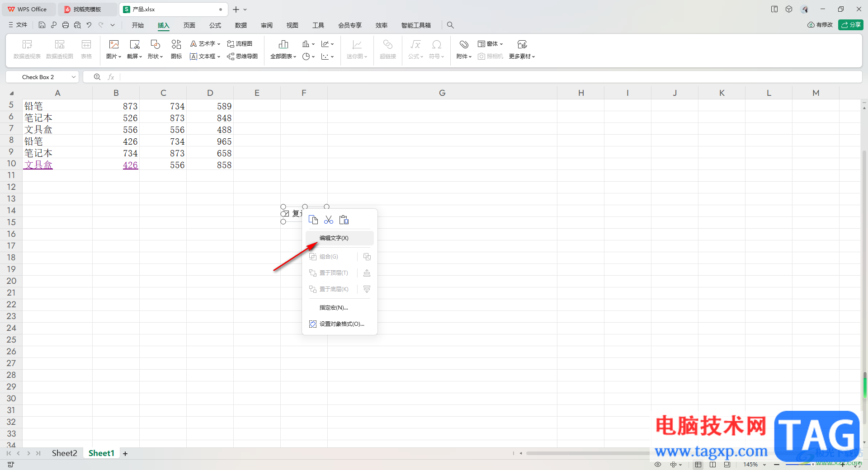Screen dimensions: 868x470
Task: Open the Name Box dropdown arrow
Action: point(73,77)
